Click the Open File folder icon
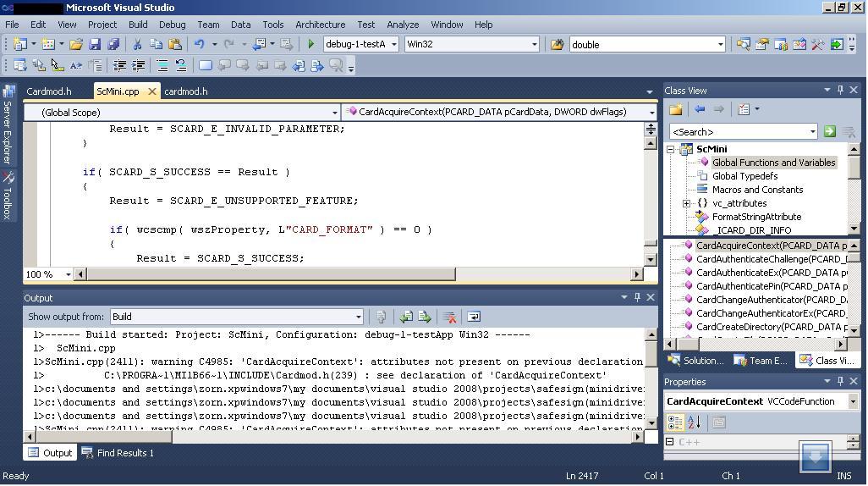Viewport: 868px width, 486px height. [76, 44]
